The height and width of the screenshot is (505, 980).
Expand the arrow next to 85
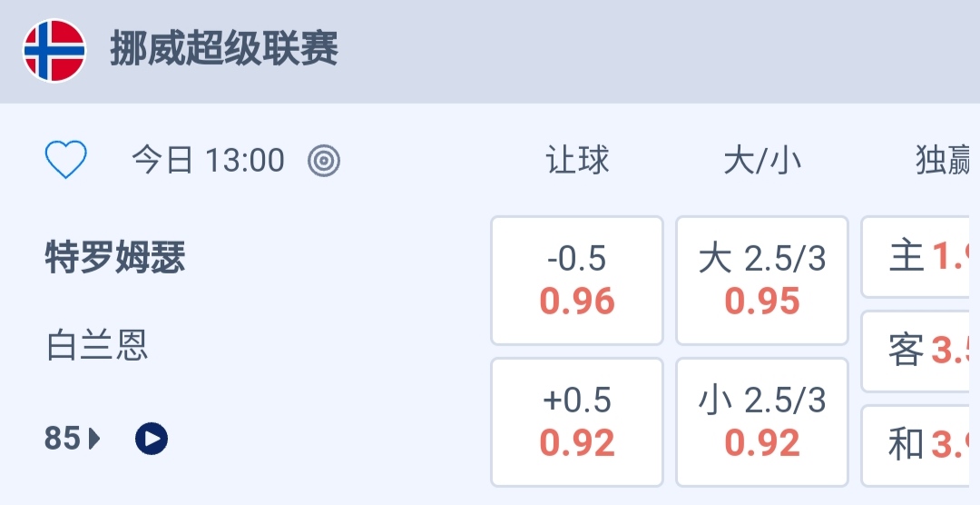(x=94, y=440)
